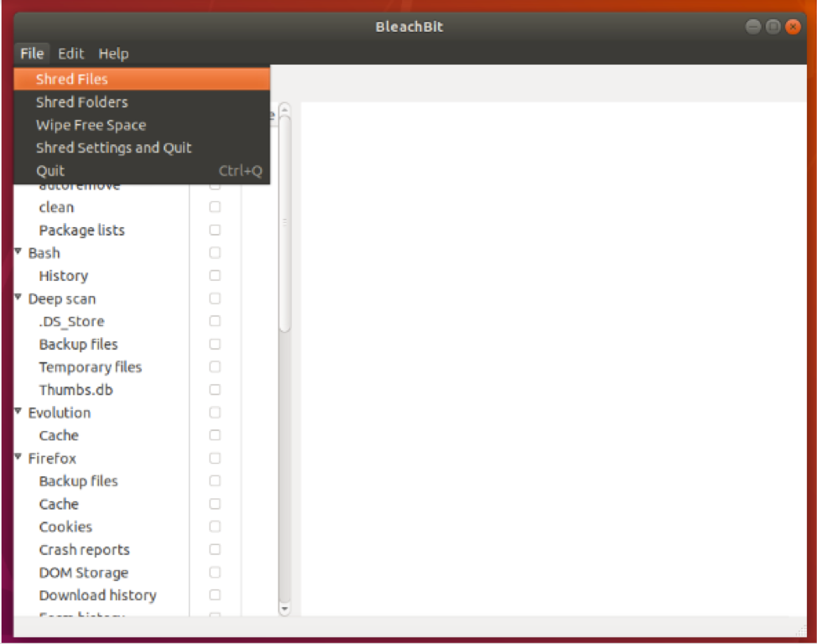
Task: Click the cleaner list scrollbar down arrow
Action: tap(284, 609)
